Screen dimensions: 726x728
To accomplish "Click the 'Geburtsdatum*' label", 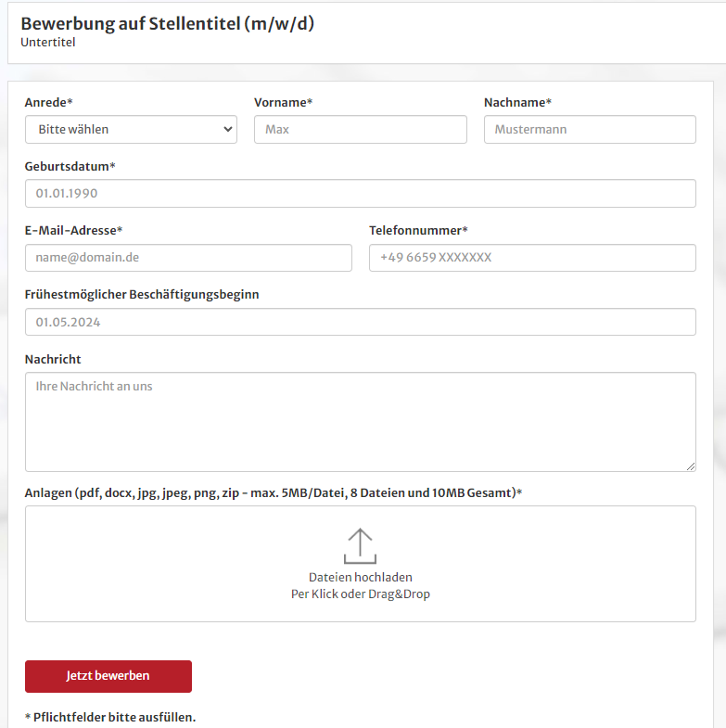I will 70,166.
